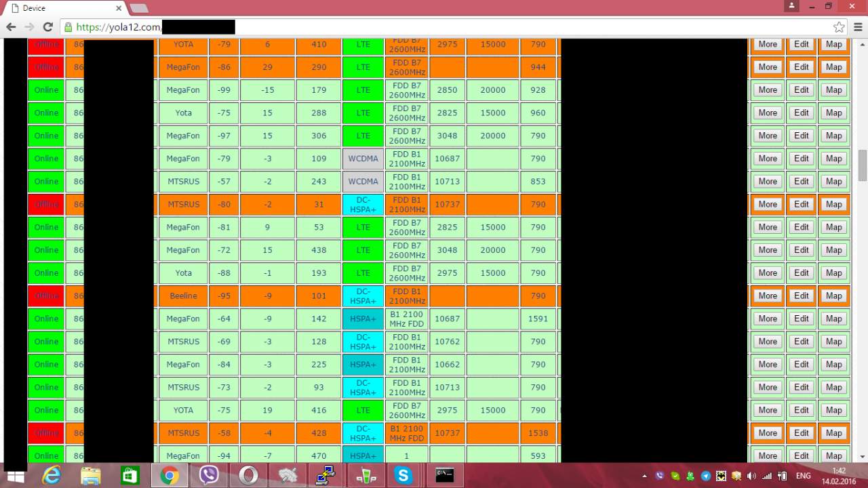This screenshot has width=868, height=488.
Task: Click the Chrome taskbar icon
Action: (170, 476)
